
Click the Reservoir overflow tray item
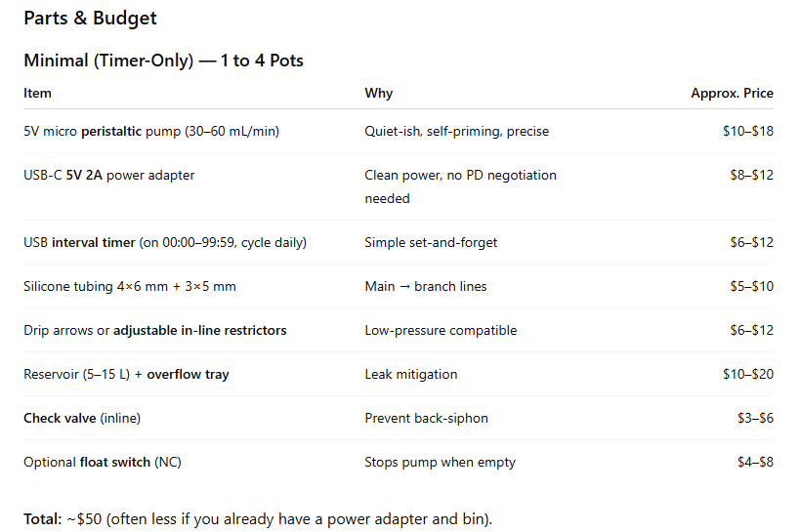tap(126, 374)
